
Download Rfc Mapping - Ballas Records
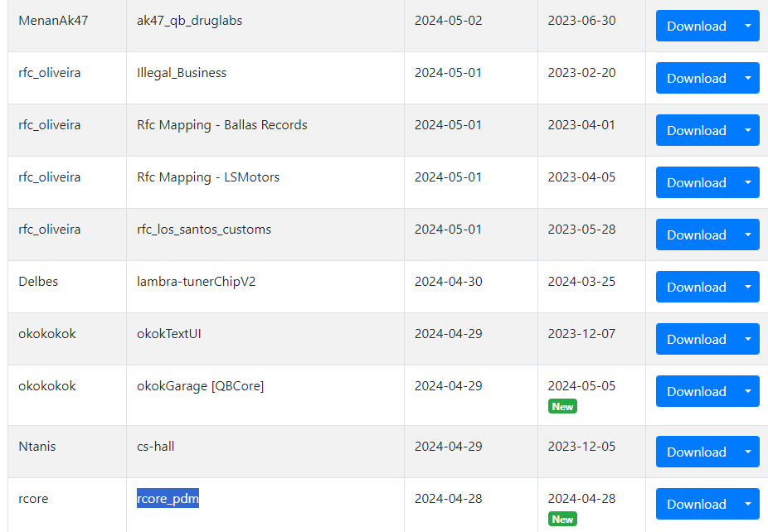696,131
